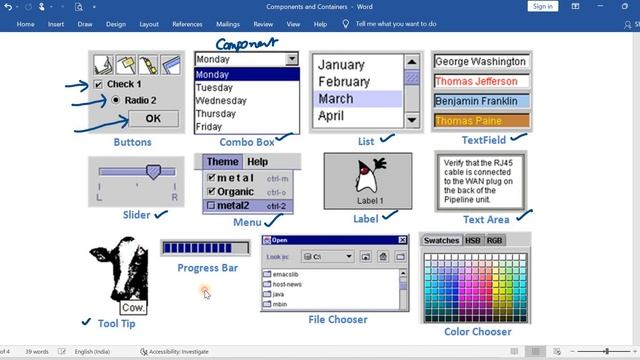Open Undo history dropdown arrow
This screenshot has width=640, height=360.
click(x=17, y=7)
